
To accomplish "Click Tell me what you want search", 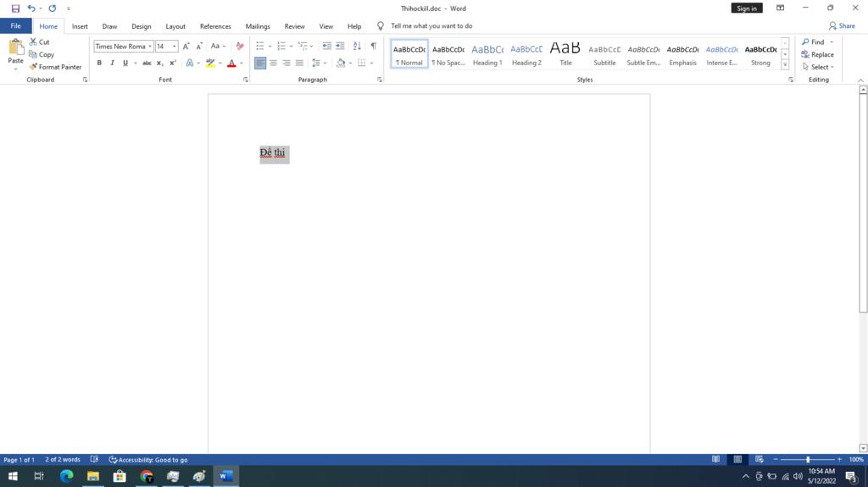I will (x=431, y=26).
